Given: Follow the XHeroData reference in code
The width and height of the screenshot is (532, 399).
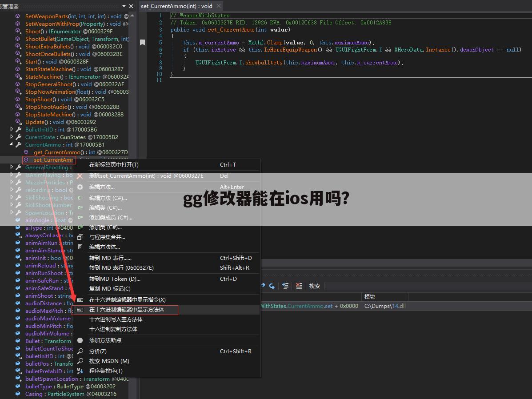Looking at the screenshot, I should point(408,50).
